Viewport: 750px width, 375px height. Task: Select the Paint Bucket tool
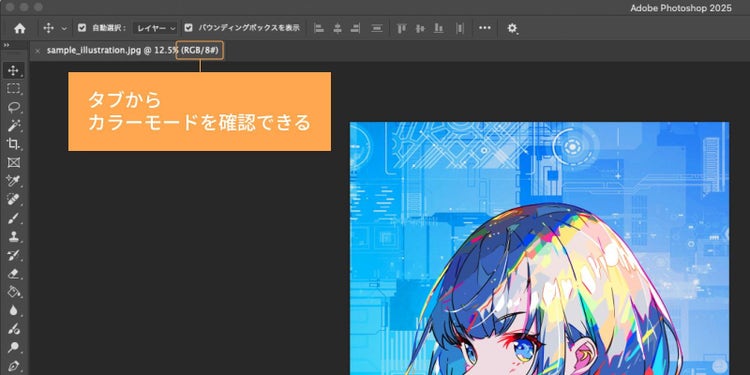point(13,291)
